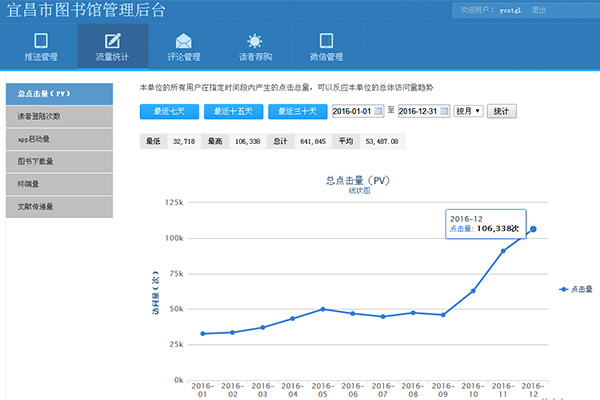Click the 2016-12 data point on chart
The width and height of the screenshot is (600, 400).
pos(533,229)
